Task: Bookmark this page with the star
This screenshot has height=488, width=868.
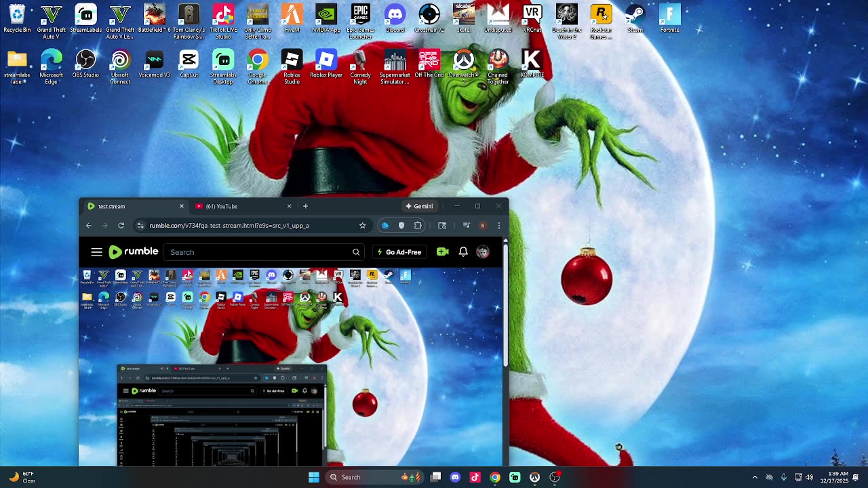Action: (x=362, y=226)
